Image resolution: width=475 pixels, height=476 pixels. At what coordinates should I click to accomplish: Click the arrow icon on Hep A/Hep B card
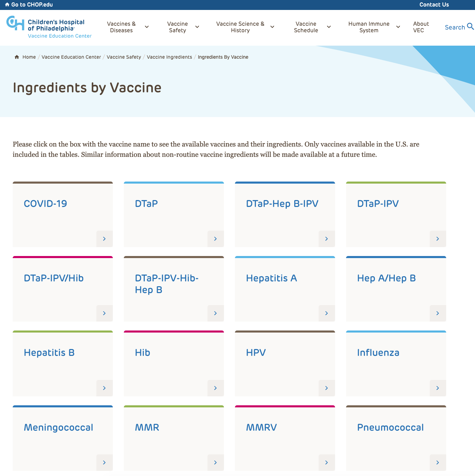tap(438, 313)
